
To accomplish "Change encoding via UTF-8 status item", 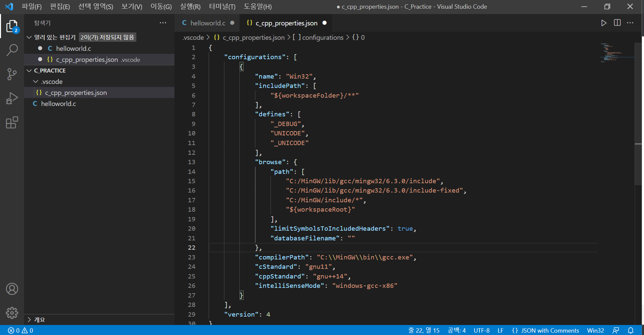I will (482, 330).
